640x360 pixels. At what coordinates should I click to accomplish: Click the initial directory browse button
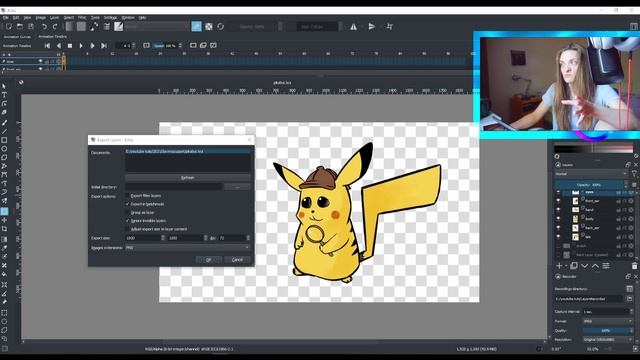click(x=237, y=187)
